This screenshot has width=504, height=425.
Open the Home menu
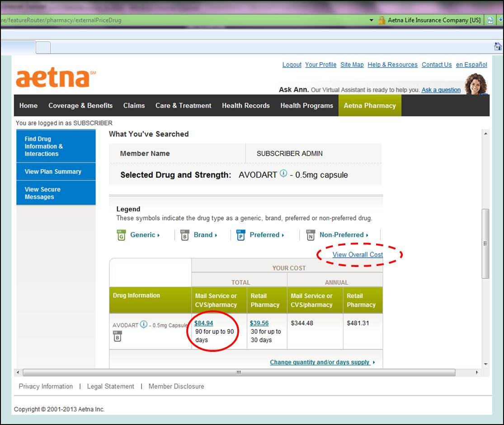28,105
